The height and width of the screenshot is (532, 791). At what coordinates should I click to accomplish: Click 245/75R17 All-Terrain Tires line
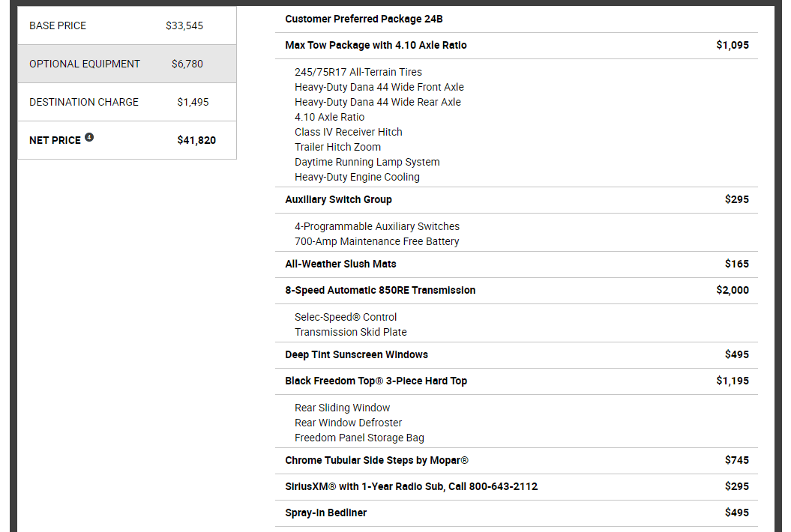tap(358, 72)
